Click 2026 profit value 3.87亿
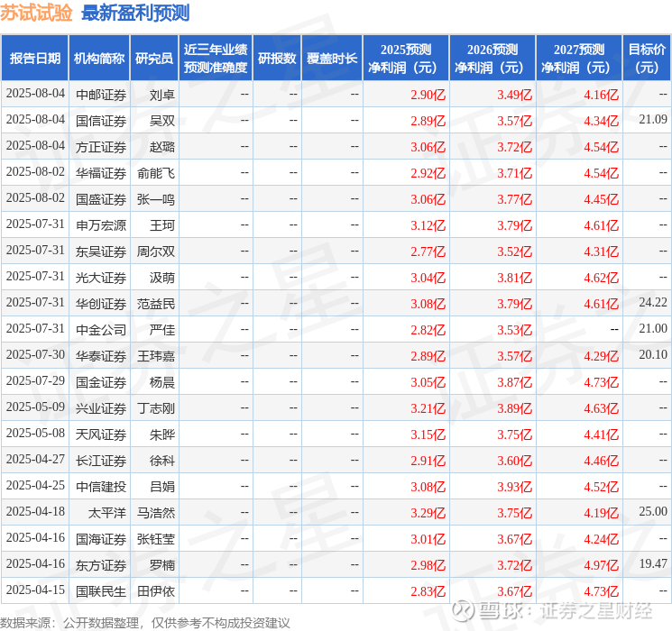 tap(515, 382)
